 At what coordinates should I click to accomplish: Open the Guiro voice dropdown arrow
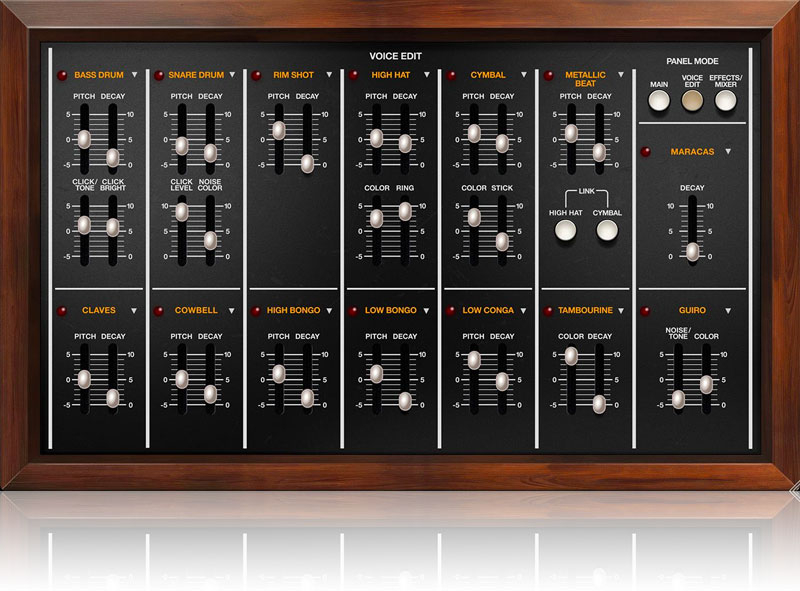click(x=728, y=311)
